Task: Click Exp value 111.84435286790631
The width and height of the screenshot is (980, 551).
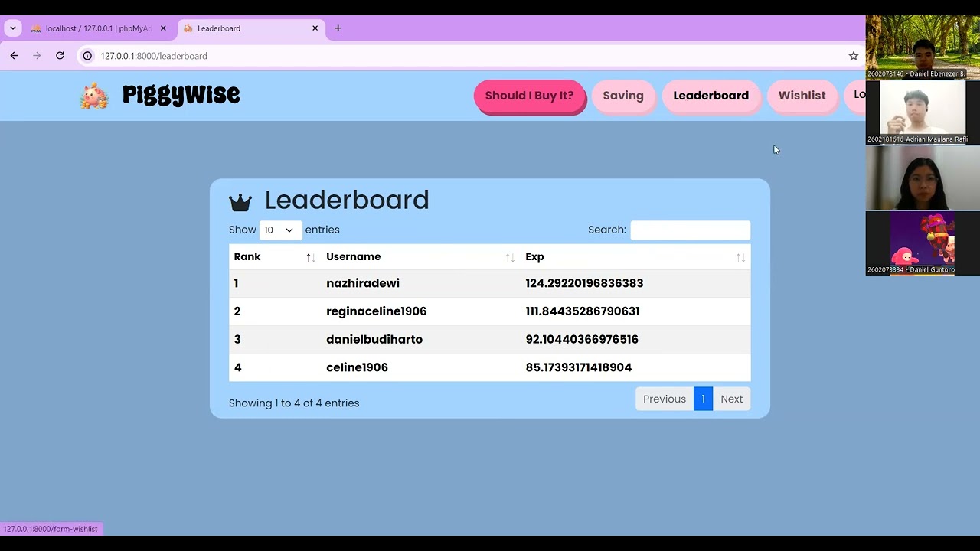Action: (x=582, y=311)
